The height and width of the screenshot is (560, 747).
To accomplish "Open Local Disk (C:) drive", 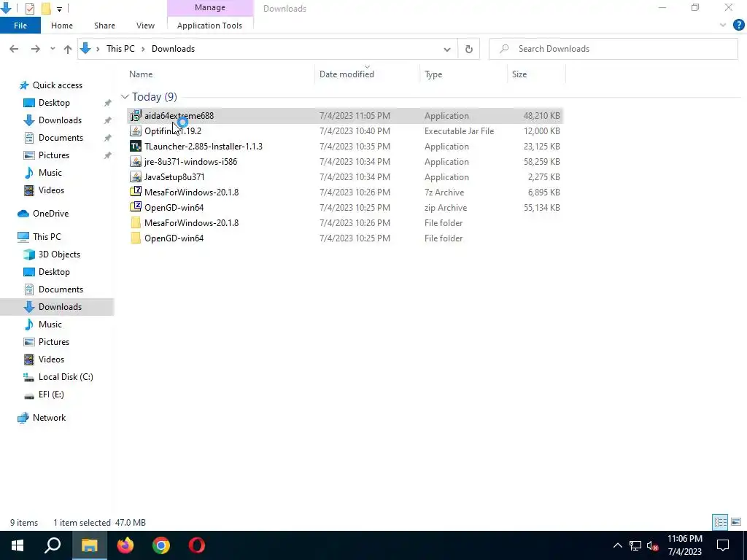I will (66, 377).
